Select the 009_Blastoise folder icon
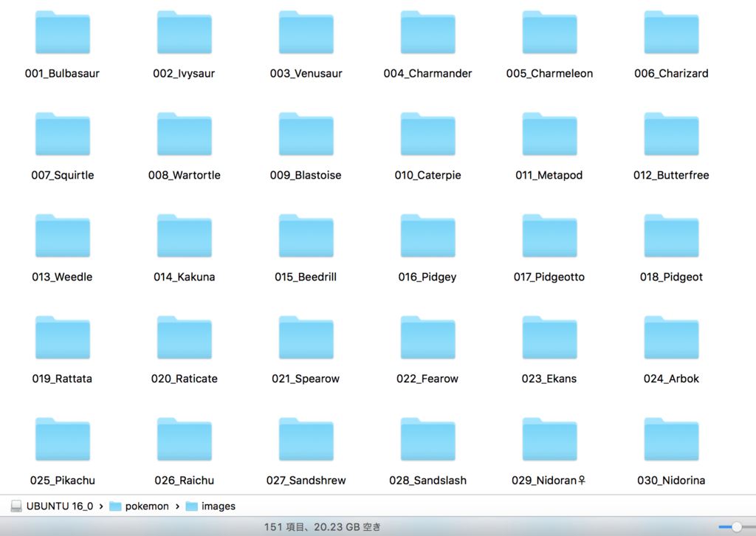This screenshot has height=536, width=756. coord(306,134)
